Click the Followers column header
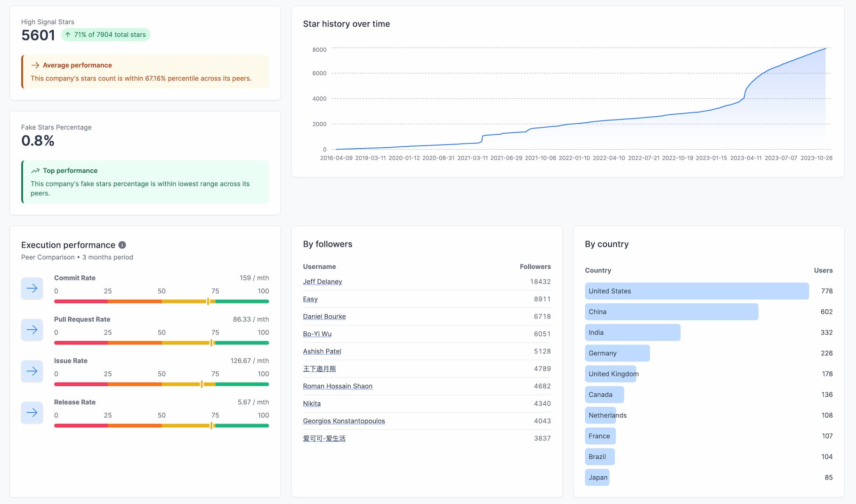Screen dimensions: 856x504 coord(535,266)
